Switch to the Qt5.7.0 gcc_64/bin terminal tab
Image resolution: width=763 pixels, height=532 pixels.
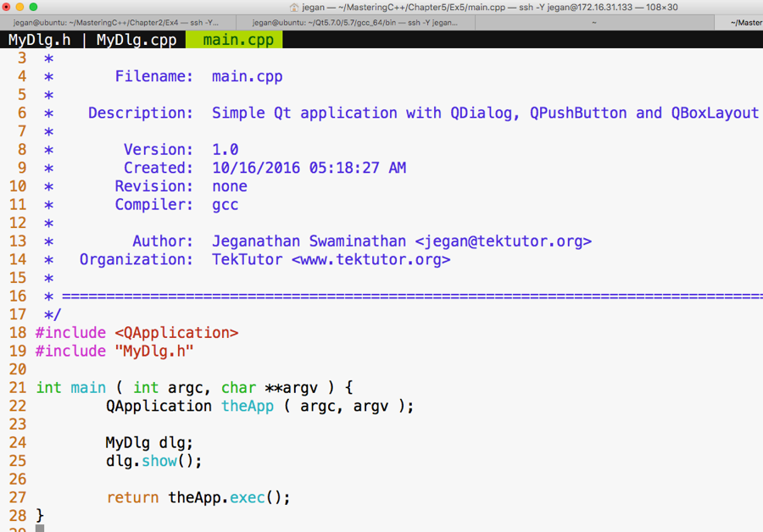(354, 23)
